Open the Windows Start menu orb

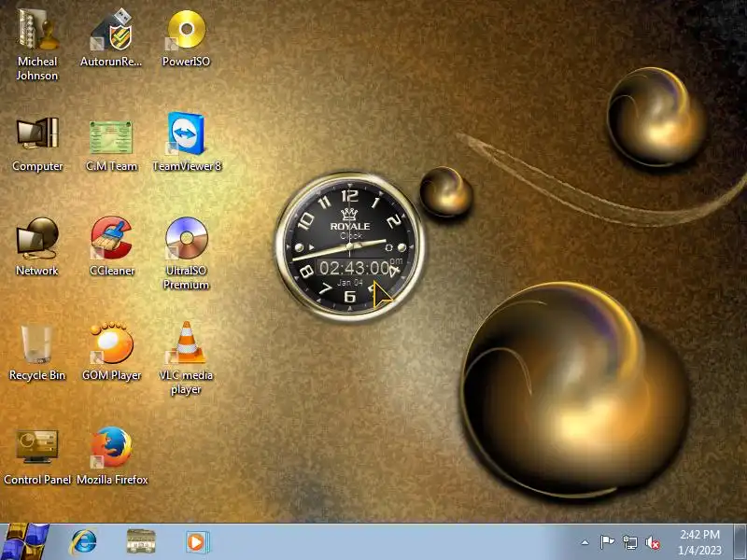point(24,542)
